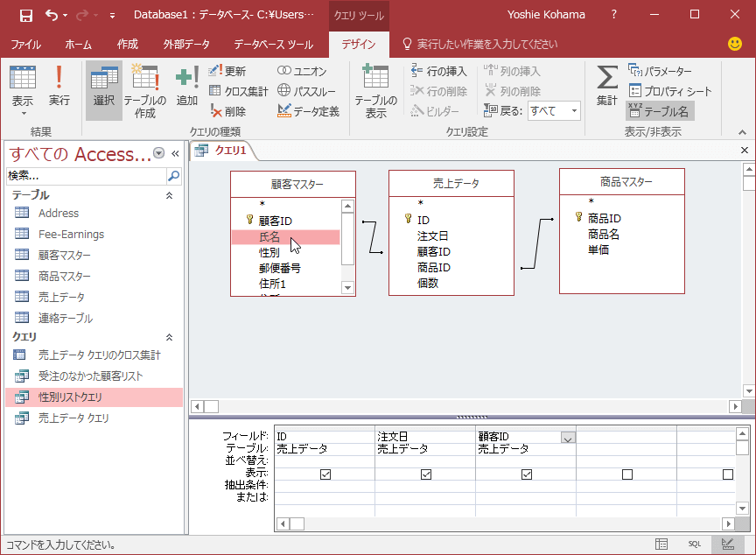The width and height of the screenshot is (756, 555).
Task: Switch to the データベース ツール tab
Action: [273, 45]
